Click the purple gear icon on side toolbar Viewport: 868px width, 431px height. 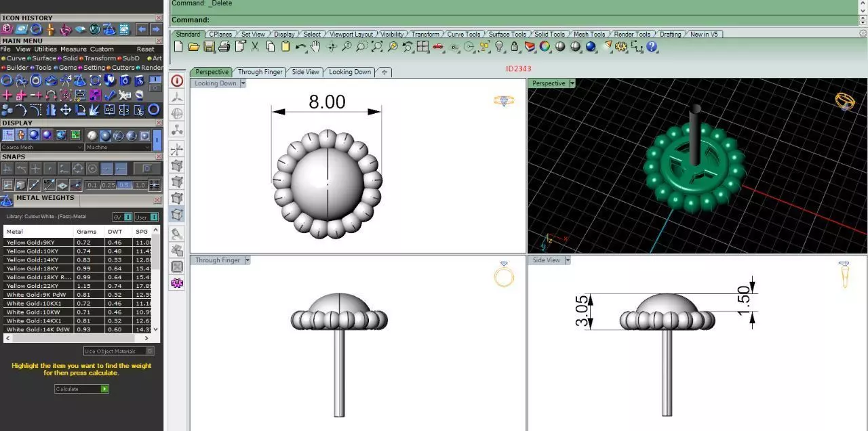[177, 283]
